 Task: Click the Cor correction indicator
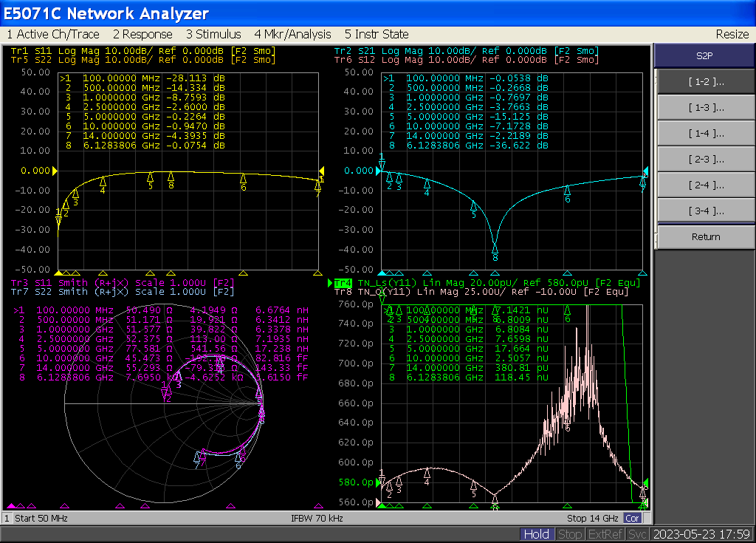click(x=632, y=519)
